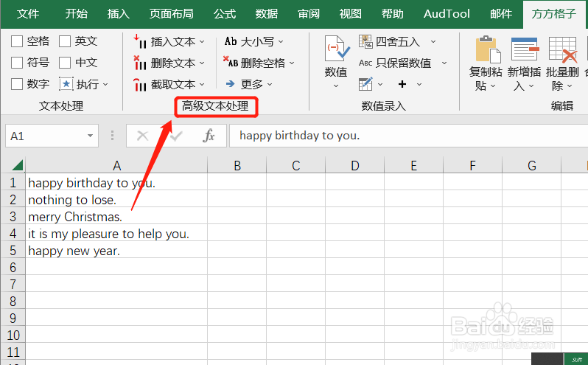Switch to the 审阅 ribbon tab

(x=309, y=14)
